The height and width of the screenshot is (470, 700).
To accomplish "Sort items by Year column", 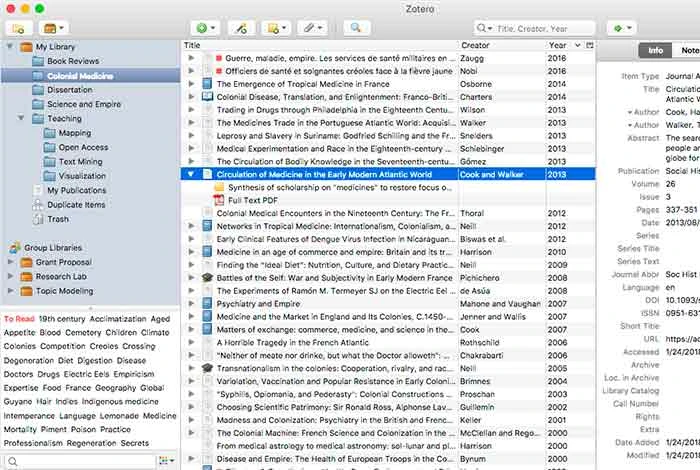I will (x=558, y=45).
